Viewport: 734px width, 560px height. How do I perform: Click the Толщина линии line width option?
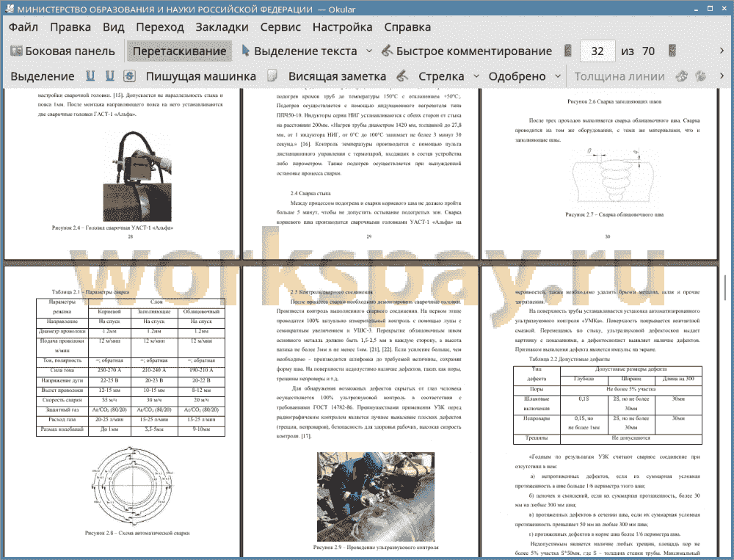pyautogui.click(x=619, y=76)
